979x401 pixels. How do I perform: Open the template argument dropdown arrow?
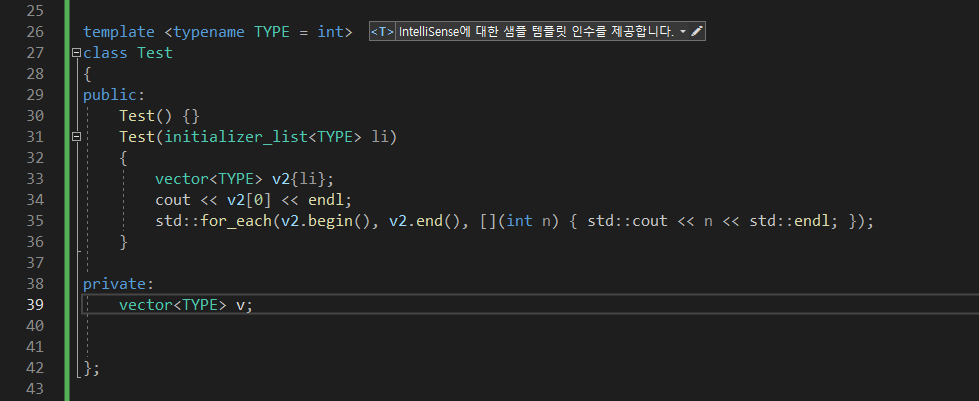tap(682, 32)
